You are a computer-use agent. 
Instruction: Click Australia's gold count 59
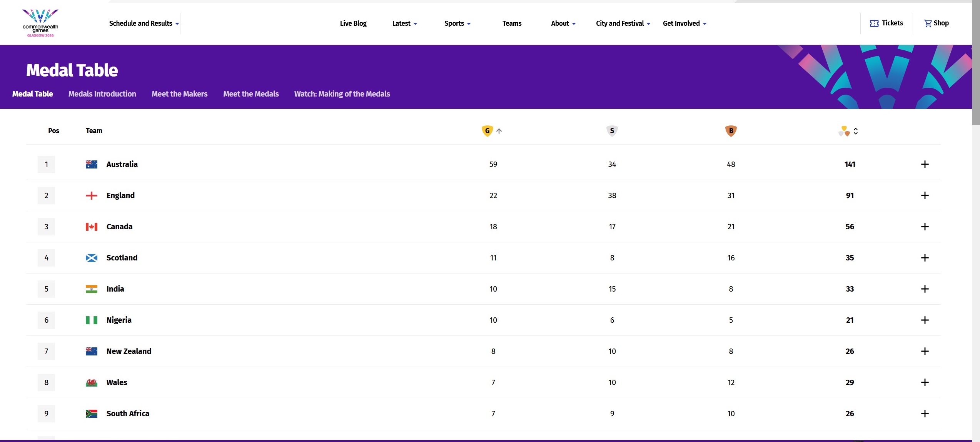click(493, 164)
